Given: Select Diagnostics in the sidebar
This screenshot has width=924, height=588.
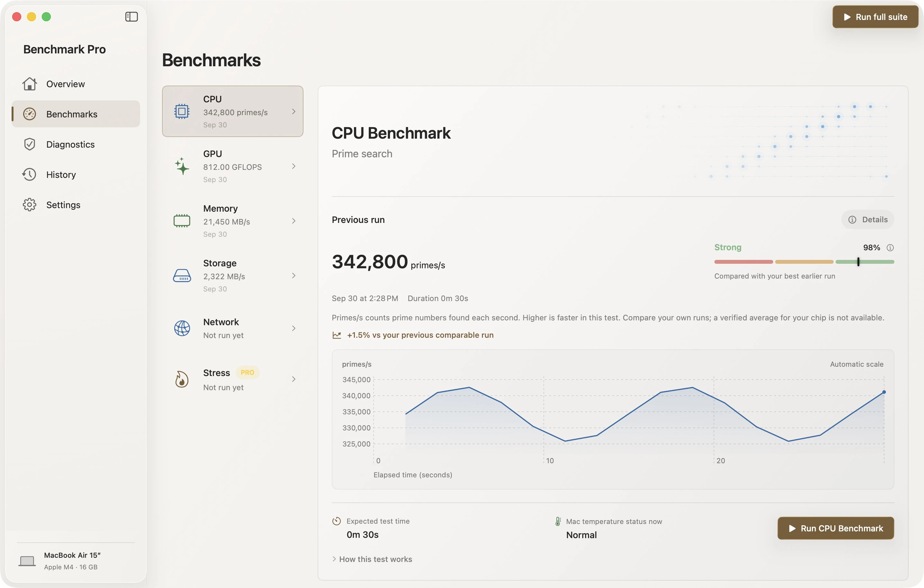Looking at the screenshot, I should click(x=76, y=144).
